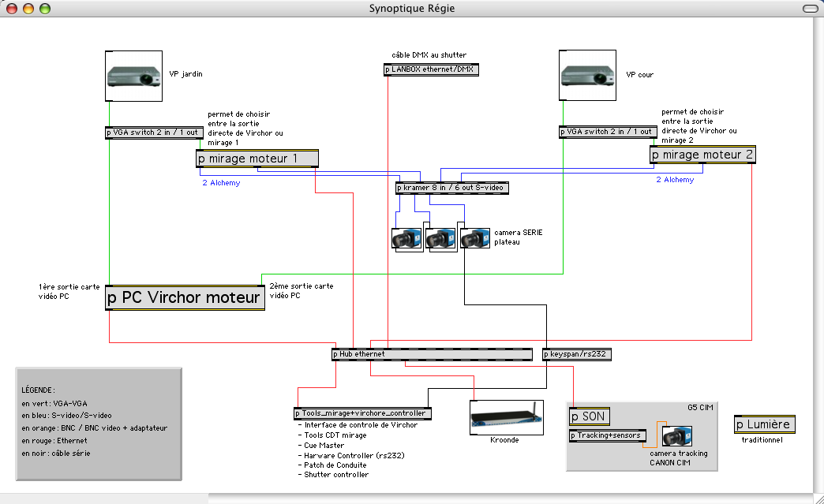Select the LANBOX ethernet/DMX object
The height and width of the screenshot is (504, 824).
431,69
